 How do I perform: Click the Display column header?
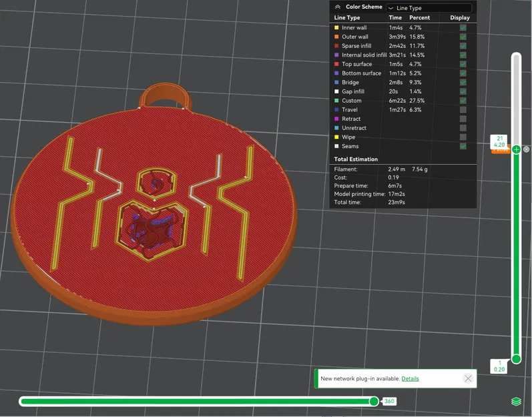460,17
